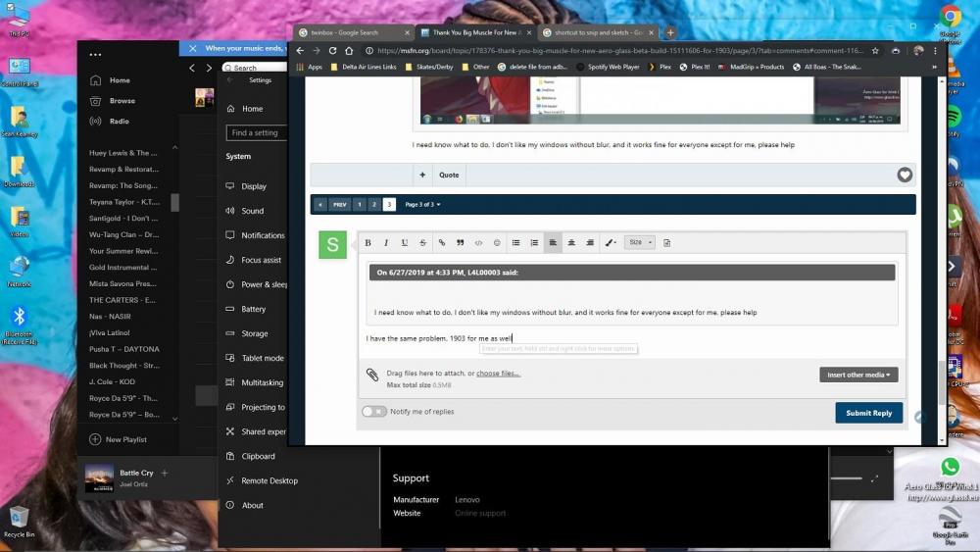Image resolution: width=980 pixels, height=552 pixels.
Task: Add Battle Cry to library with plus
Action: pos(165,474)
